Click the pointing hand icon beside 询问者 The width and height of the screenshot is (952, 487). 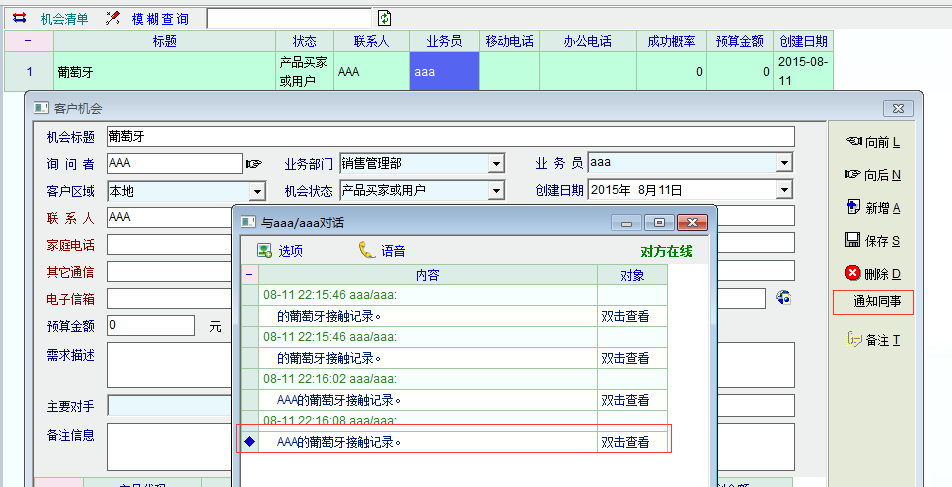[x=254, y=163]
